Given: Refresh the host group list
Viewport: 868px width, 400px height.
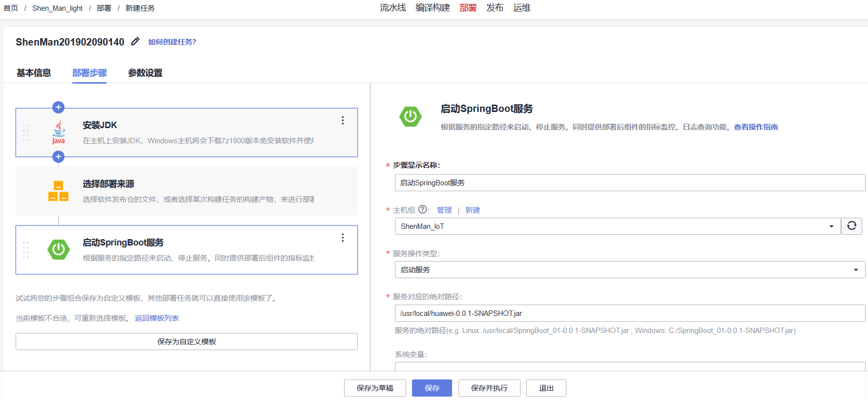Looking at the screenshot, I should click(x=851, y=226).
